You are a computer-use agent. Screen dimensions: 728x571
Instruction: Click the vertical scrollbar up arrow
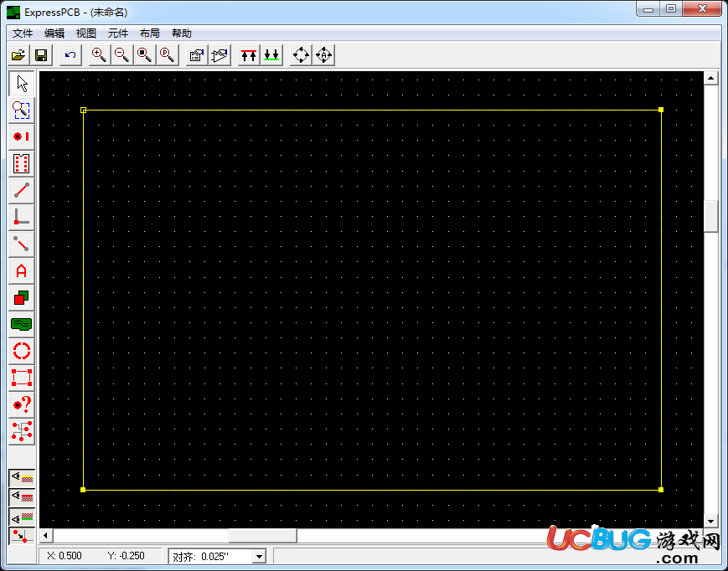coord(710,79)
